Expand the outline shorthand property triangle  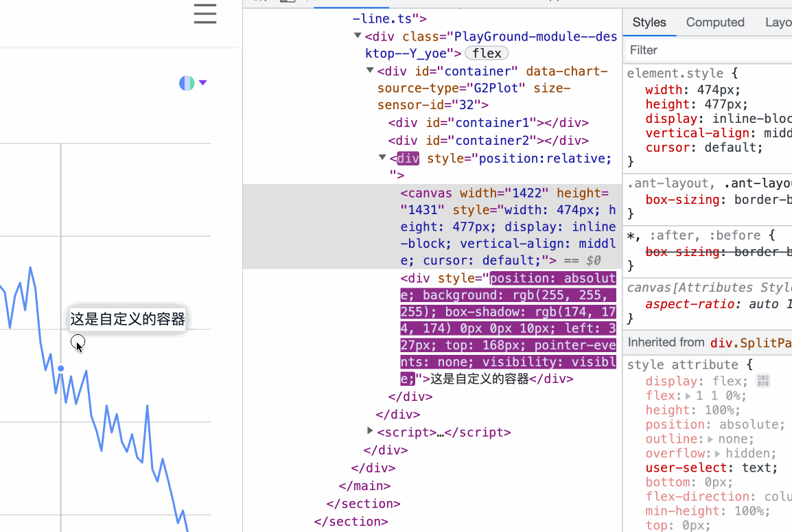(x=710, y=439)
